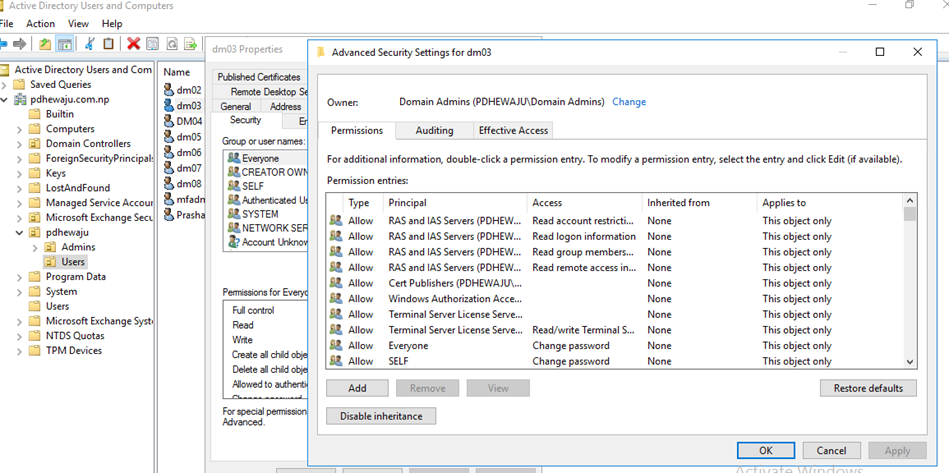The height and width of the screenshot is (473, 949).
Task: Select the Permissions tab
Action: pyautogui.click(x=357, y=130)
